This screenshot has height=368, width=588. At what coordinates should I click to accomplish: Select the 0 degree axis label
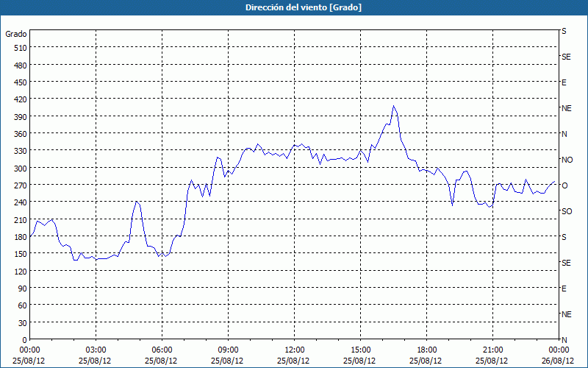coord(25,340)
